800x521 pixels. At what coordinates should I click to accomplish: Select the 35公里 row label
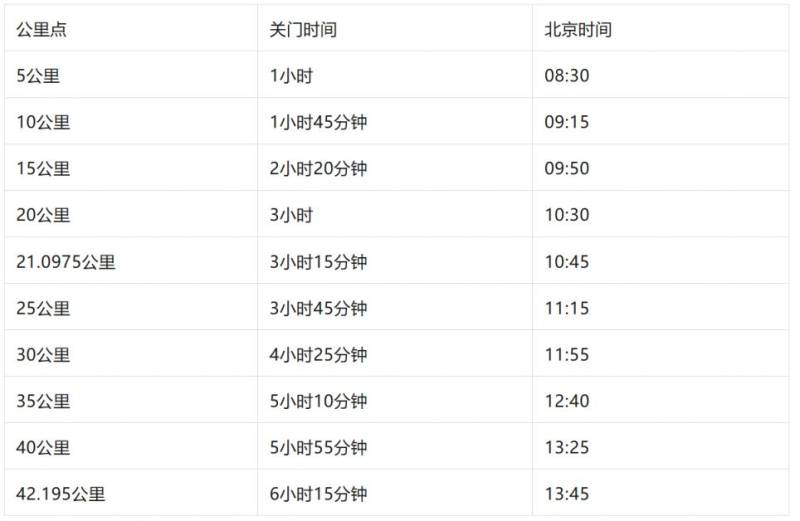(x=43, y=401)
